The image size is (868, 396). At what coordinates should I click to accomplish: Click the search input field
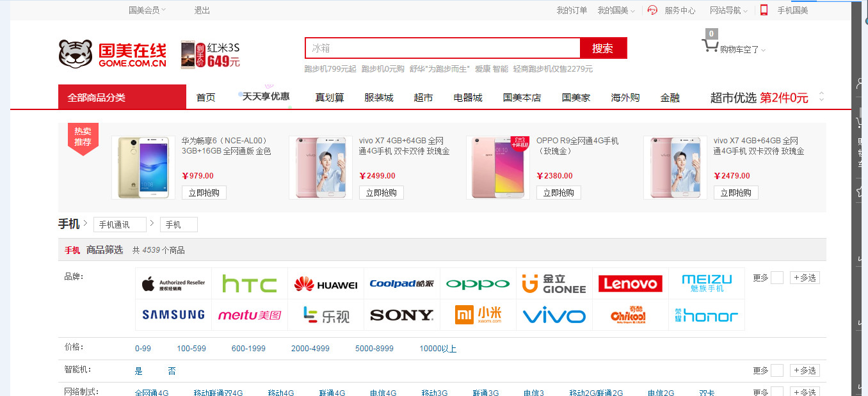click(442, 48)
